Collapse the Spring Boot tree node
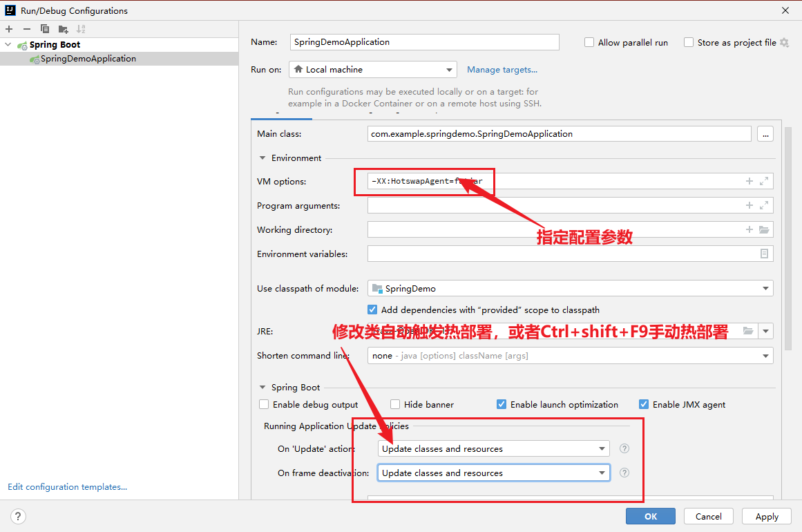This screenshot has height=532, width=802. [x=8, y=44]
